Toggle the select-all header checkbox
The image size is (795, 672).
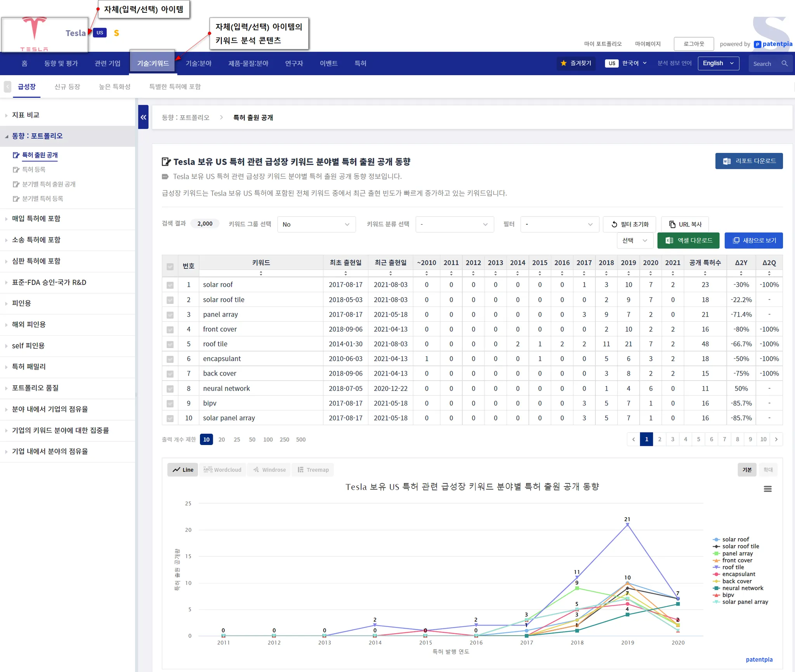[170, 267]
